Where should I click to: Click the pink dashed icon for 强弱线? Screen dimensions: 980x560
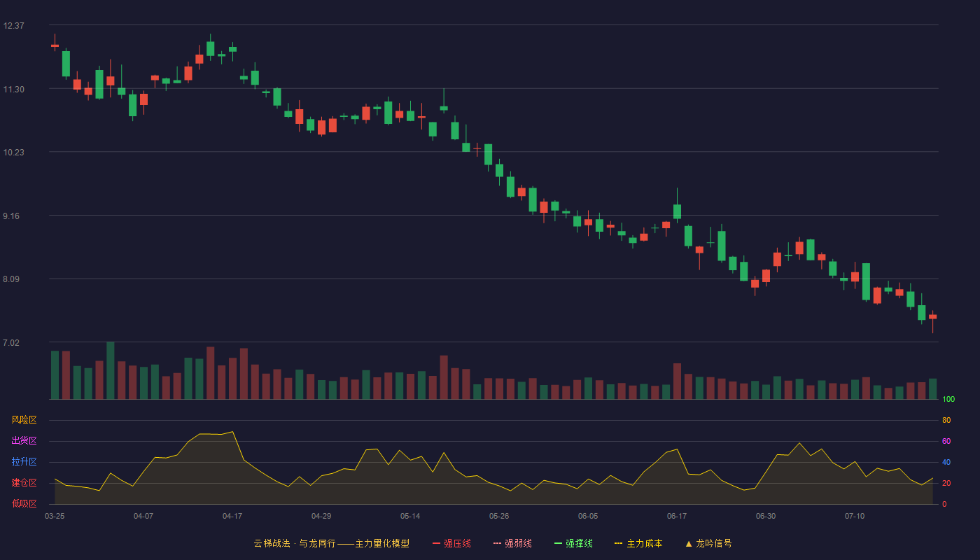coord(497,543)
